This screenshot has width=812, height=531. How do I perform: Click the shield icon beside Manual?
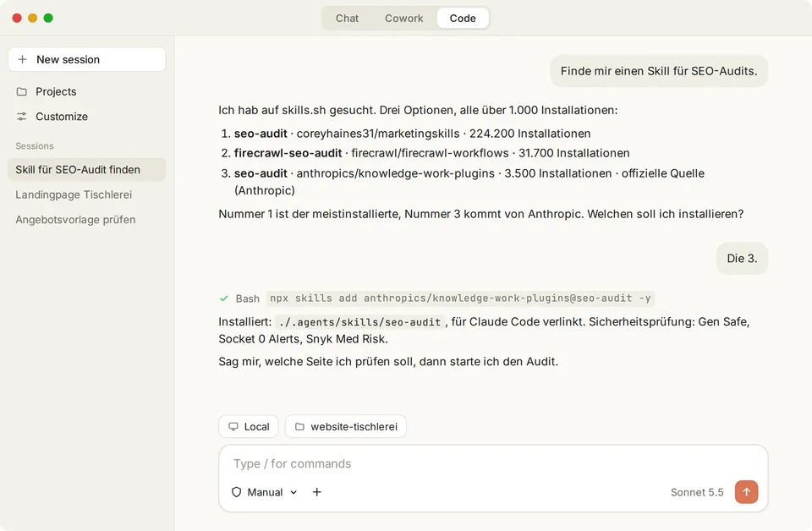click(x=236, y=492)
